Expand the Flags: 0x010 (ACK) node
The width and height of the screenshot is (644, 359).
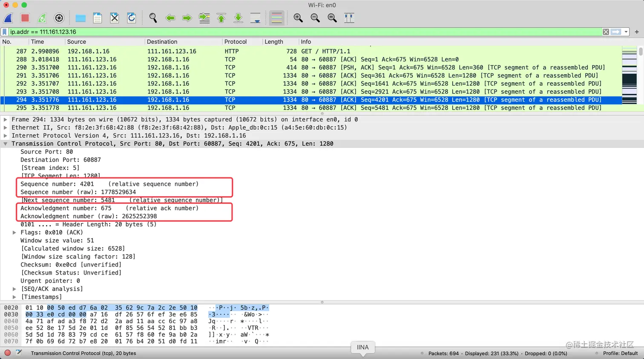pos(14,232)
